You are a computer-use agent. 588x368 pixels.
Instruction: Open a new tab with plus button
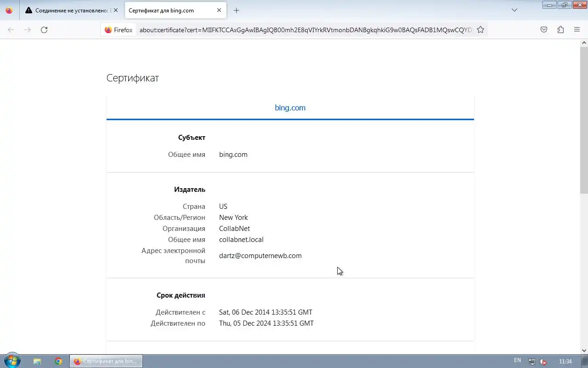(x=236, y=10)
